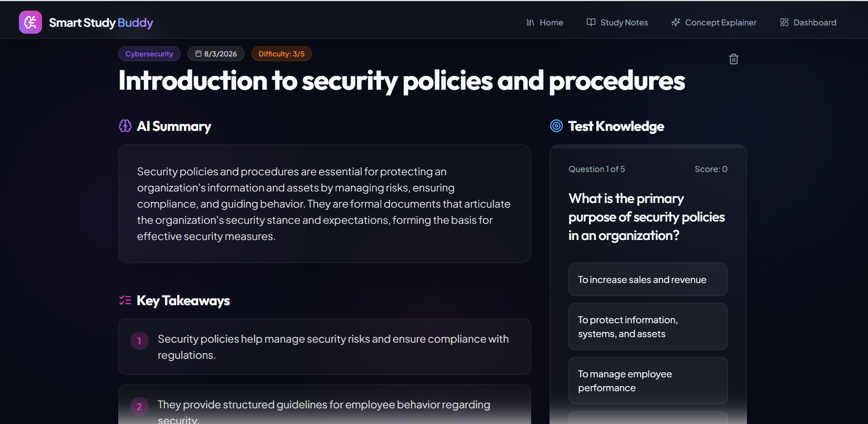The image size is (868, 424).
Task: Click the quiz question about primary purpose
Action: (647, 217)
